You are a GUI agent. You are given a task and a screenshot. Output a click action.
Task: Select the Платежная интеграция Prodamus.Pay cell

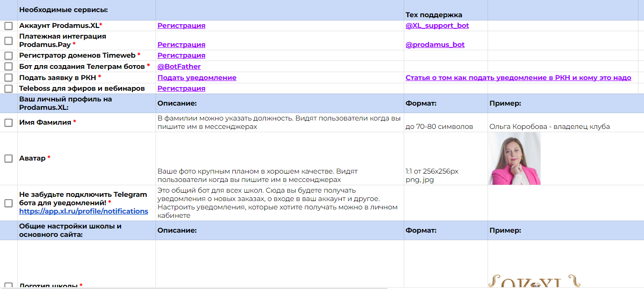tap(87, 40)
